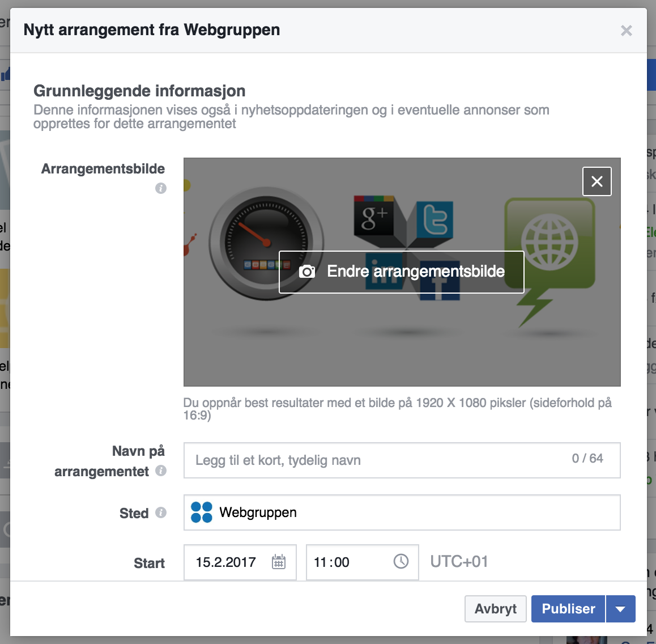Screen dimensions: 656x644
Task: Click the UTC+01 timezone text
Action: pyautogui.click(x=459, y=562)
